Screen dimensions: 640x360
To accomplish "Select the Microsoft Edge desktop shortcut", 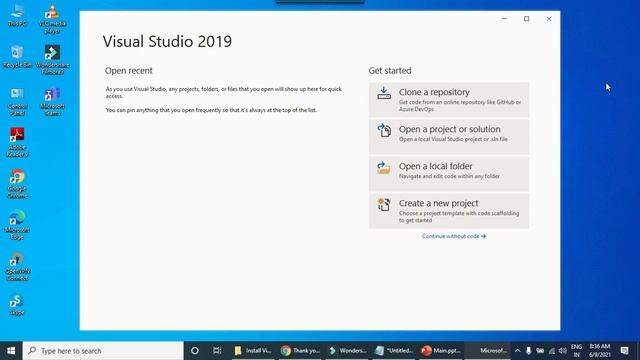I will (x=17, y=225).
